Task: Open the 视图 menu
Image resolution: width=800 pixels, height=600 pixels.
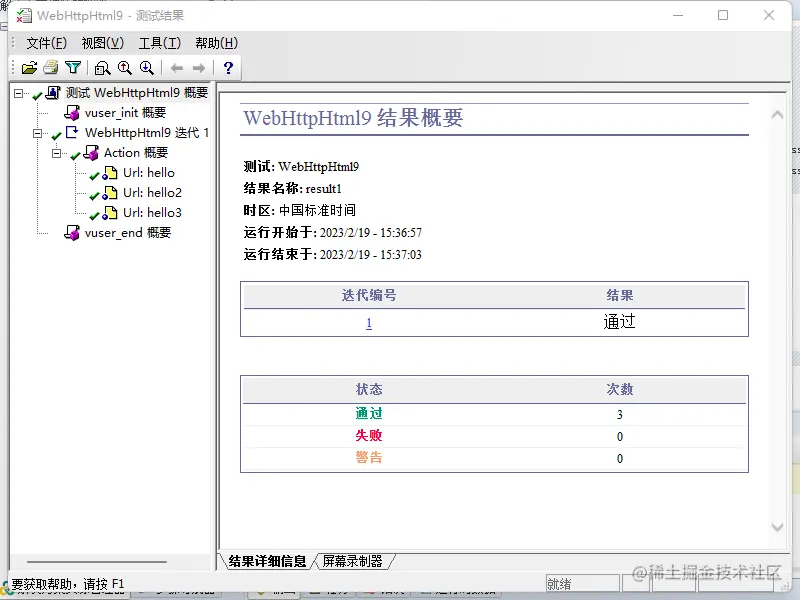Action: pos(100,43)
